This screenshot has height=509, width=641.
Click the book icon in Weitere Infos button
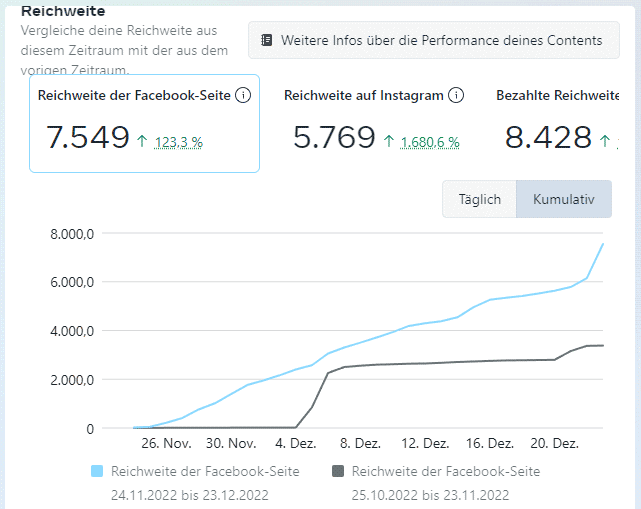(x=267, y=41)
